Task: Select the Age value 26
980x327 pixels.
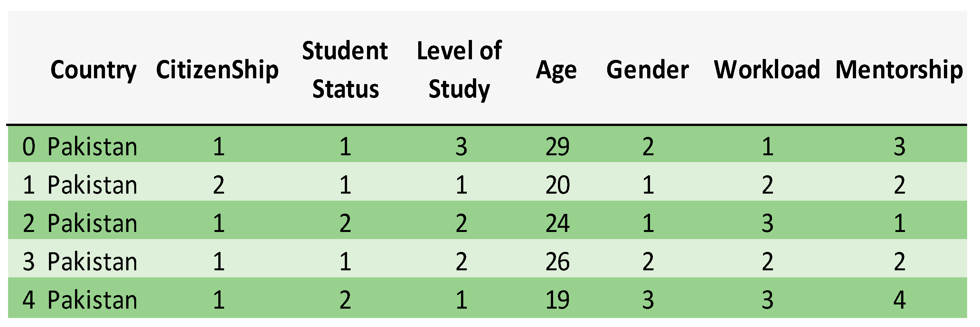Action: pos(557,262)
